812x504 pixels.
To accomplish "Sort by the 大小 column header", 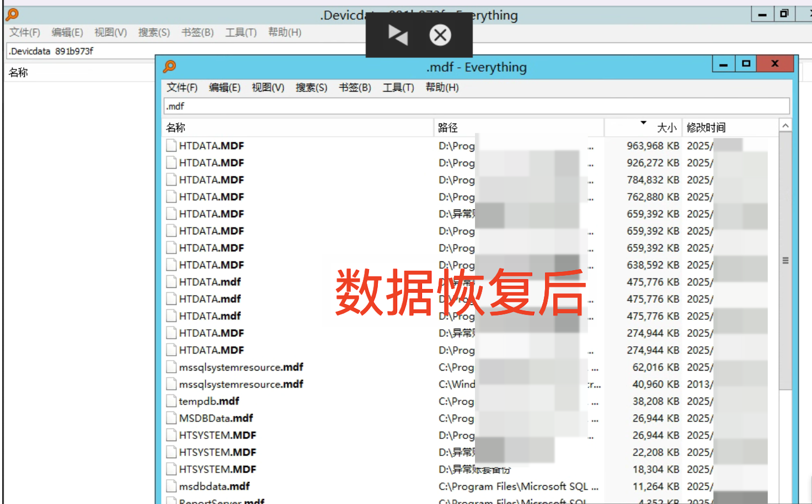I will pos(666,128).
